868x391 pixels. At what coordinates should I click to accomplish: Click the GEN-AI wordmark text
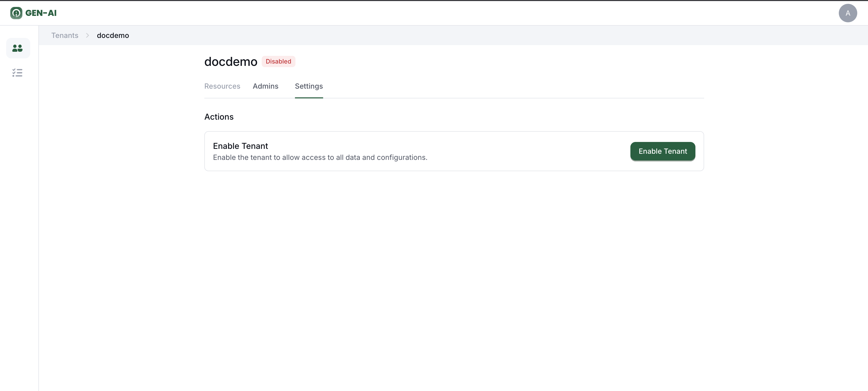[x=41, y=13]
